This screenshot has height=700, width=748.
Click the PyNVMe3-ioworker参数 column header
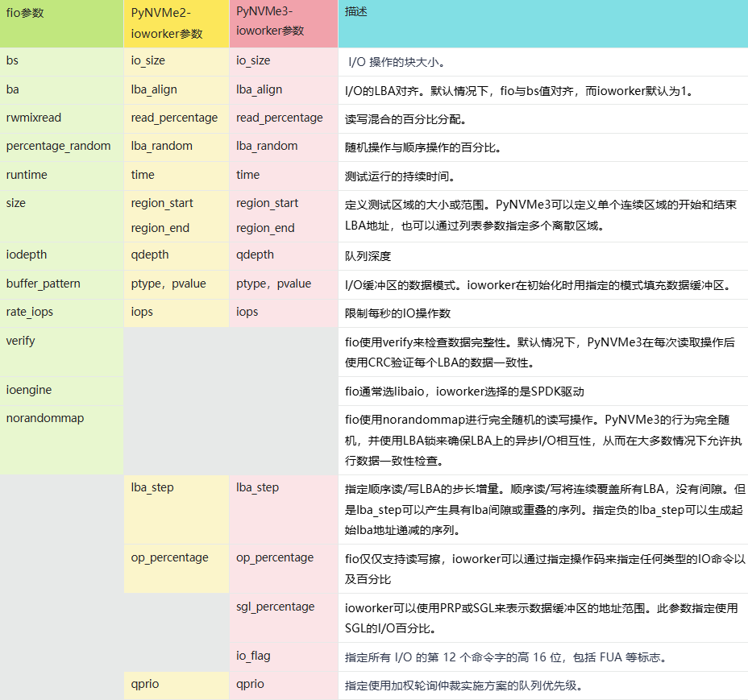pos(266,22)
